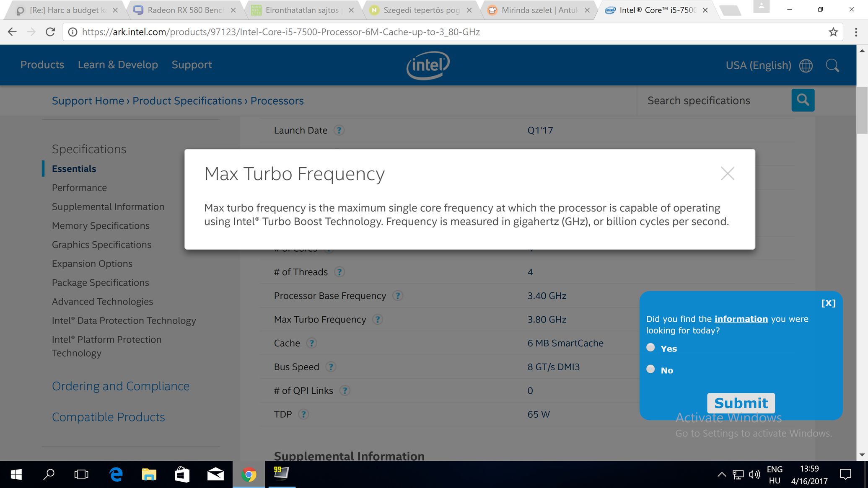Click the ENG HU language indicator

click(x=775, y=475)
